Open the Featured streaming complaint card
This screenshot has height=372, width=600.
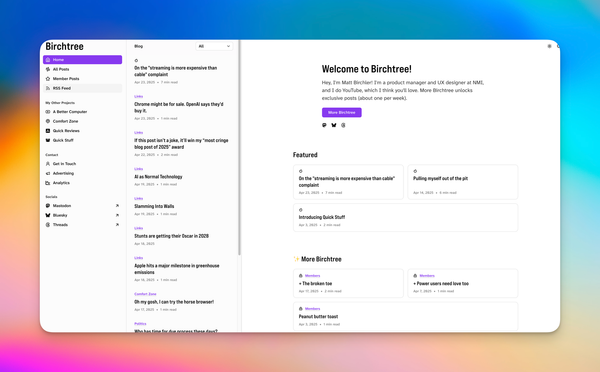point(348,182)
